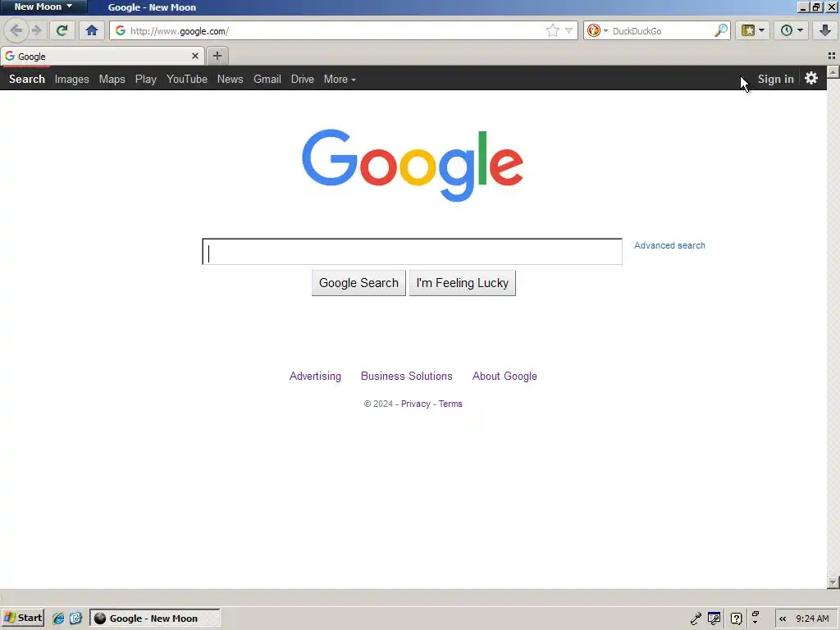Open the New Moon application menu
840x630 pixels.
click(43, 7)
